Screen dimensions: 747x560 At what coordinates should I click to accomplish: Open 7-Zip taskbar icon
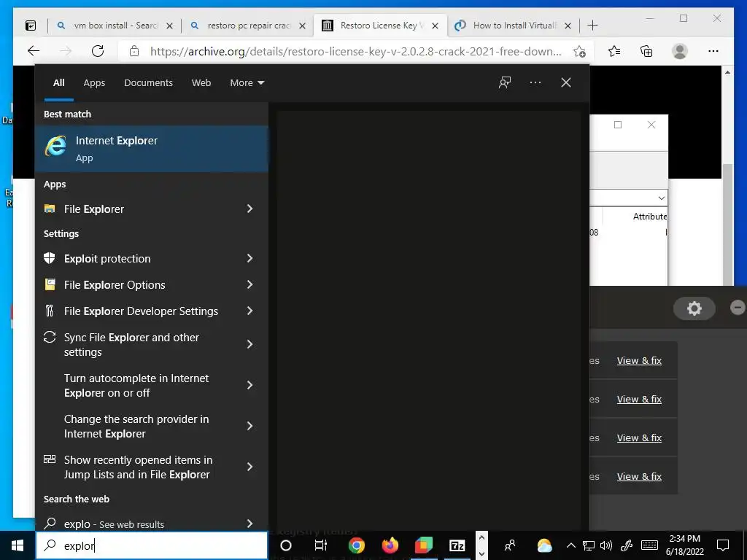[x=457, y=545]
